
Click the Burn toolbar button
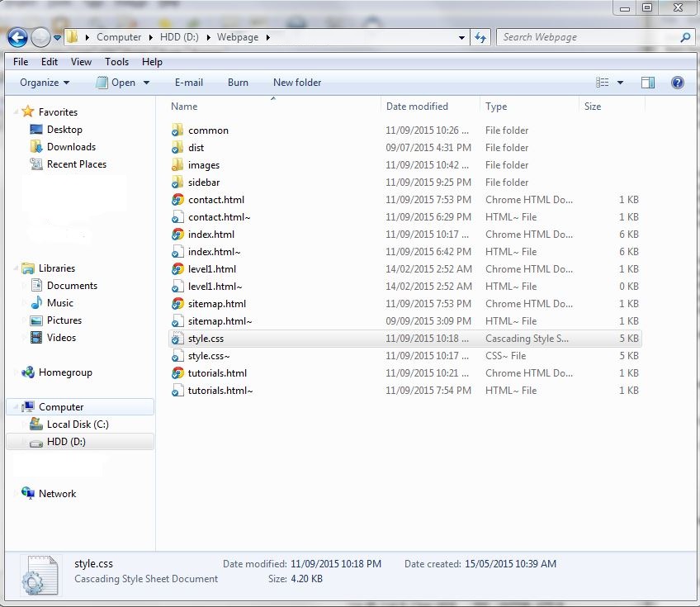238,83
